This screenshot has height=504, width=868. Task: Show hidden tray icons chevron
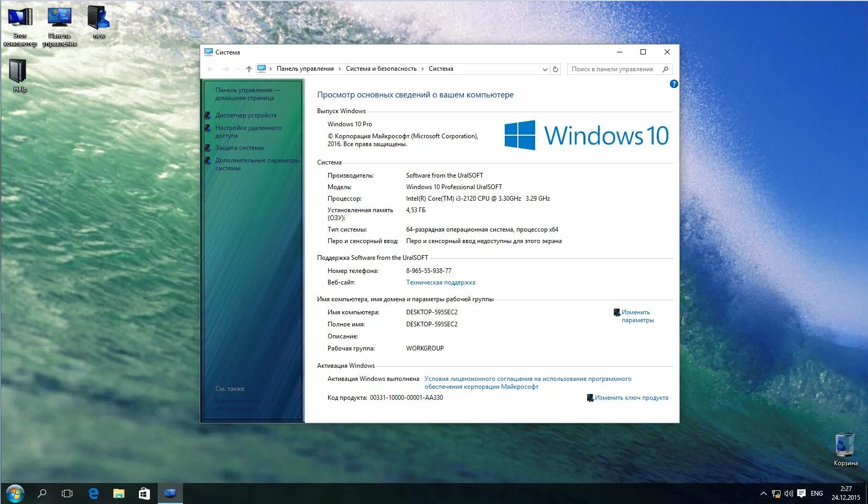764,494
